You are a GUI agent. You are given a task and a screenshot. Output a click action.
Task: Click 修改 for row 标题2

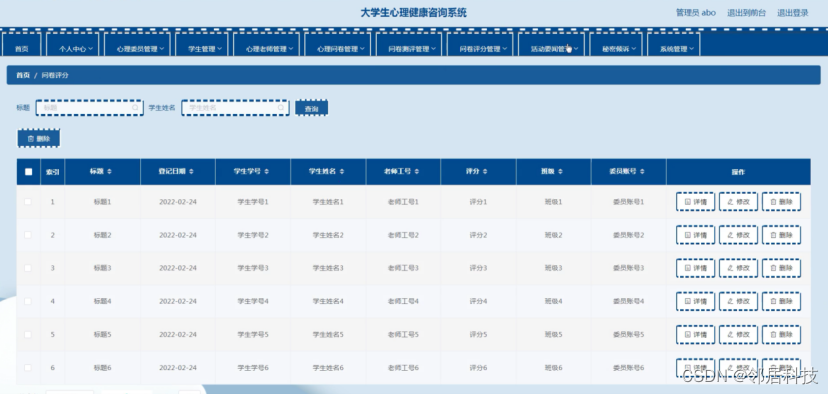pyautogui.click(x=738, y=235)
